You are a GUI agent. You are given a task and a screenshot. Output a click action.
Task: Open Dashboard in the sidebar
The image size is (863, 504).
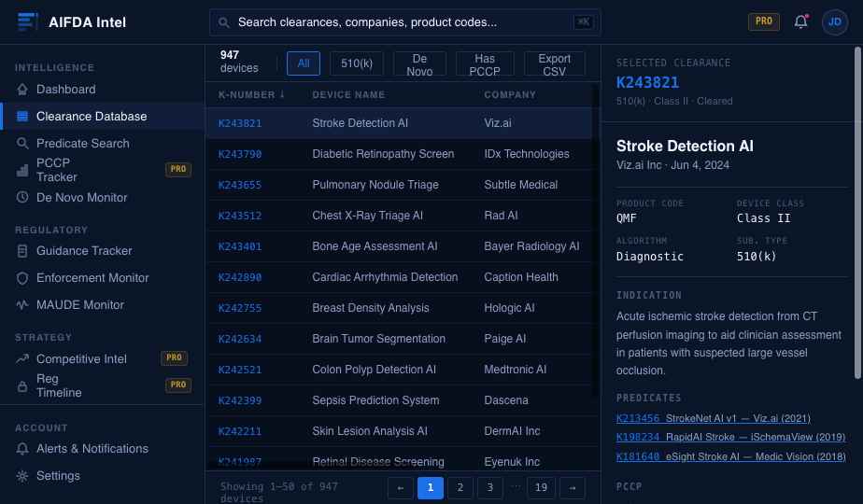click(103, 90)
